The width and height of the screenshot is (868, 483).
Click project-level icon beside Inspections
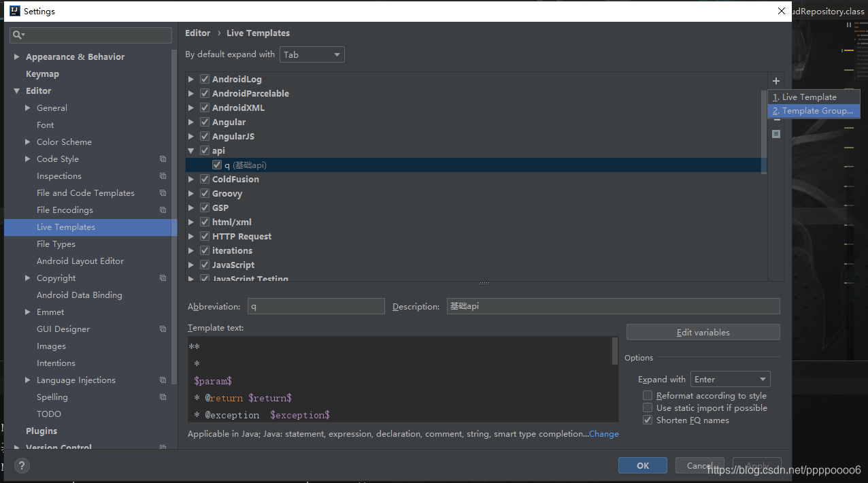point(163,176)
